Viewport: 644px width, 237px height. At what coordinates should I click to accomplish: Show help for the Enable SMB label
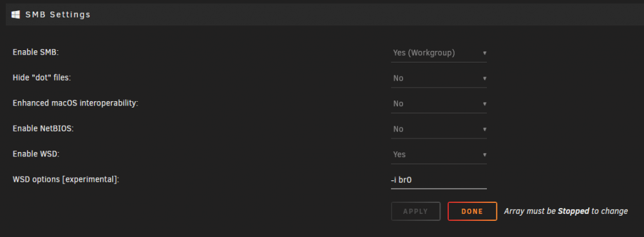coord(35,53)
